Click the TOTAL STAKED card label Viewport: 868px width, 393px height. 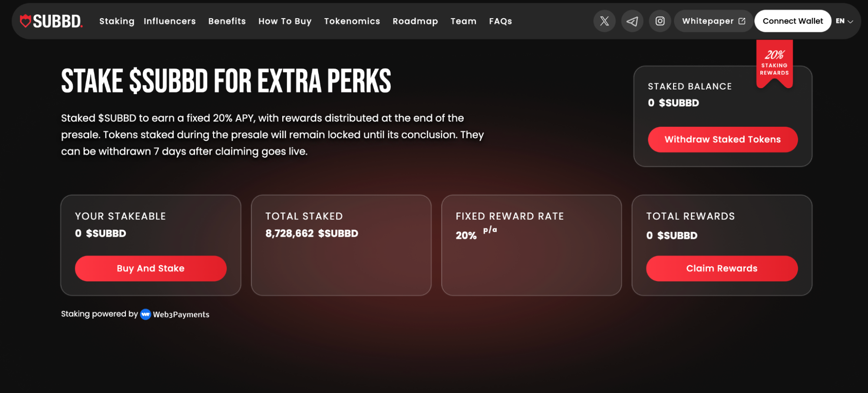click(x=304, y=216)
